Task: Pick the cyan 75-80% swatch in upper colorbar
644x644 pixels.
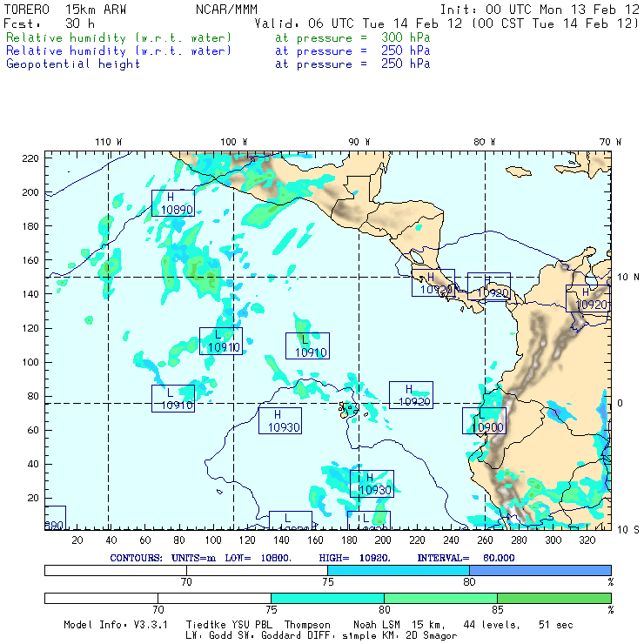Action: pos(398,569)
